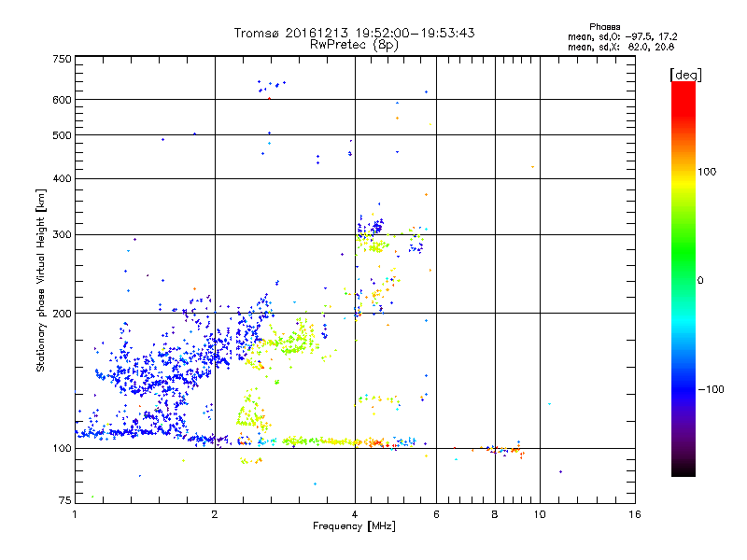Click the x-axis '4' tick label
Image resolution: width=747 pixels, height=560 pixels.
[x=355, y=514]
